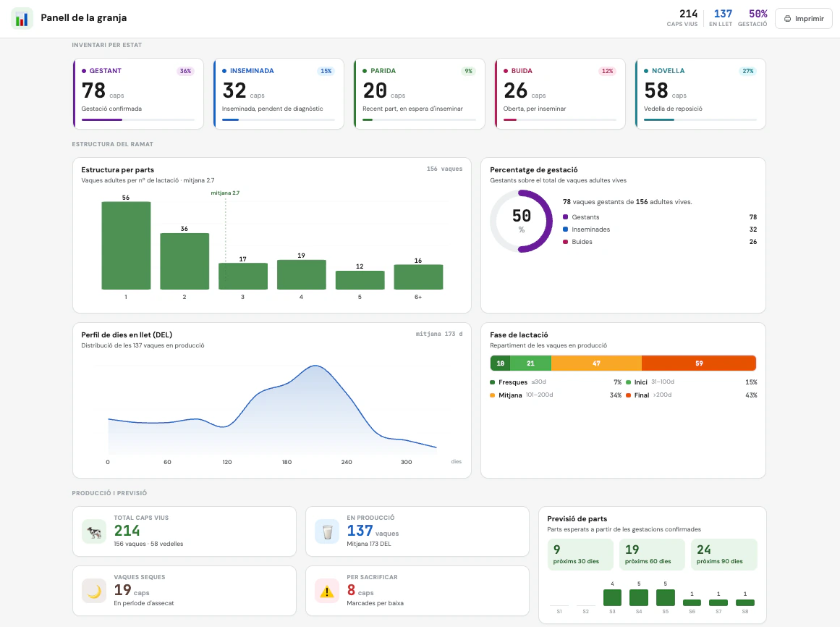Click the warning icon in Per sacrificar card
Screen dimensions: 840x627
click(327, 591)
